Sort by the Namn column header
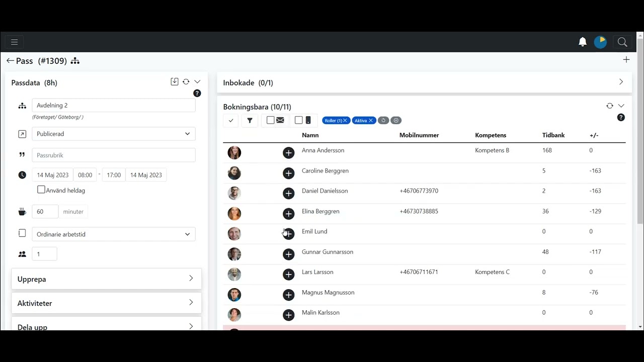644x362 pixels. tap(310, 135)
